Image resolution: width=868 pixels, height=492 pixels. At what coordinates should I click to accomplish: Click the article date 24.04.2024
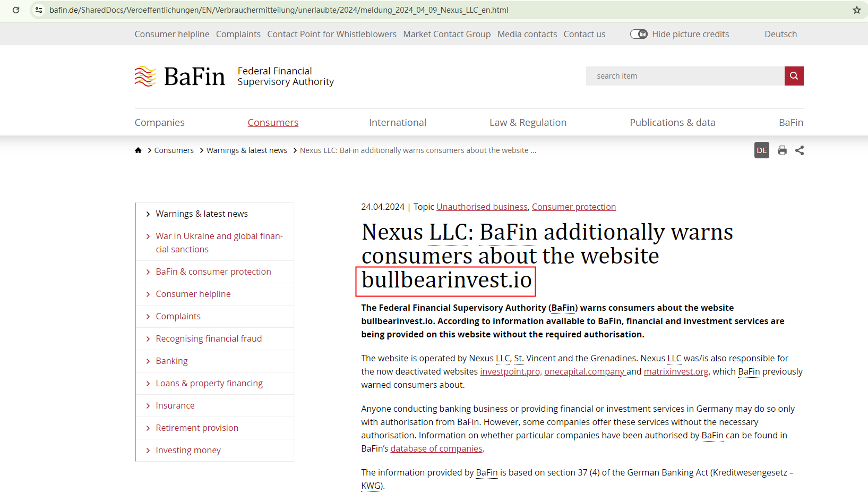pos(383,207)
